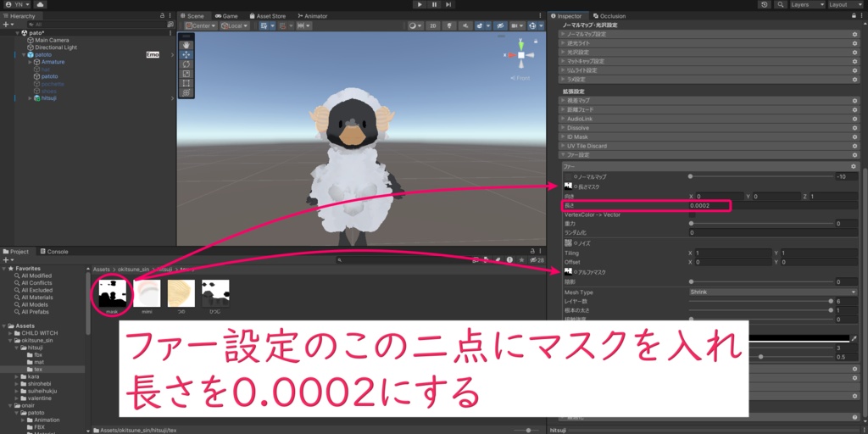Open gear menu for リムライト設定 section

click(854, 70)
